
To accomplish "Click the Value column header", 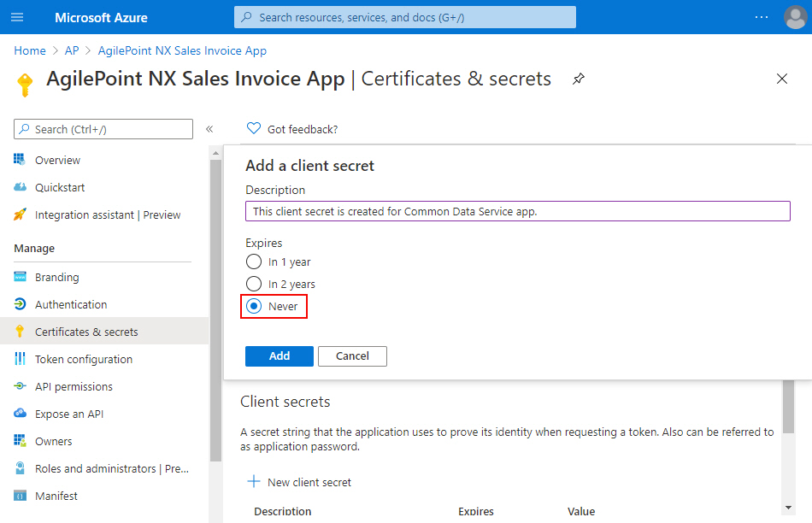I will (581, 512).
